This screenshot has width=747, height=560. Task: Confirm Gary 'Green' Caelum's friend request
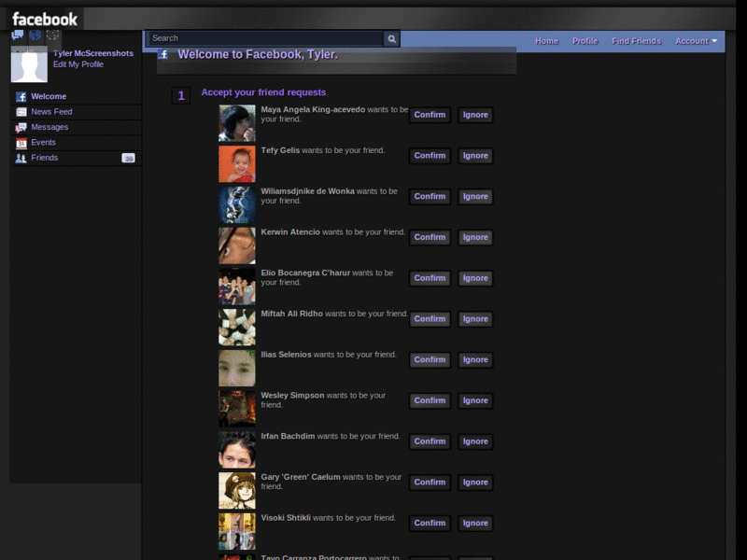(x=430, y=482)
